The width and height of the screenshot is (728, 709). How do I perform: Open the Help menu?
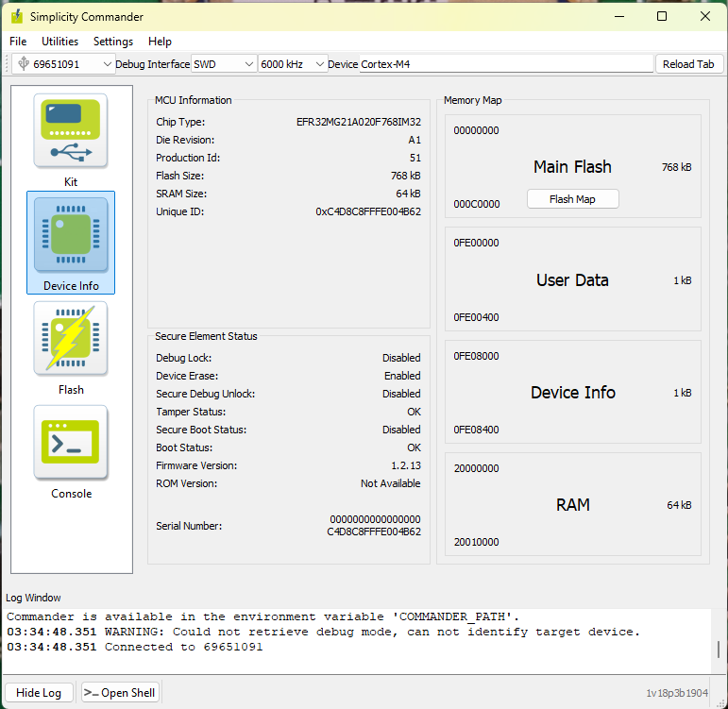point(160,42)
